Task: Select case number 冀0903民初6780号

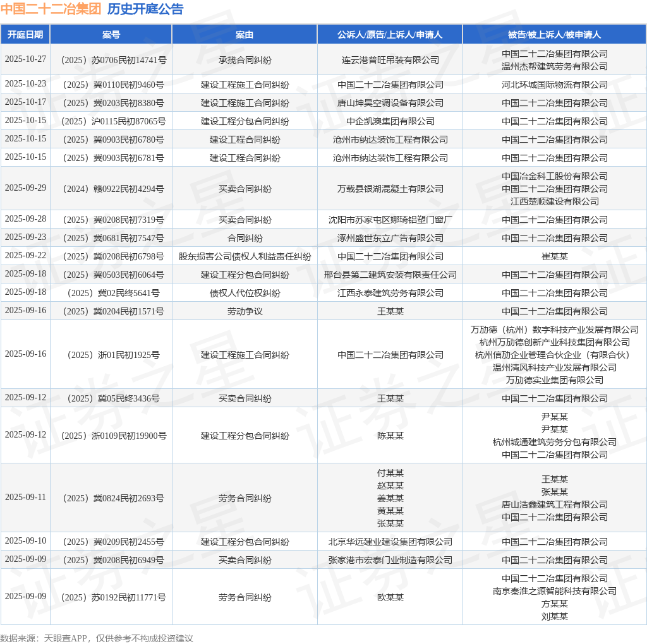Action: [114, 140]
